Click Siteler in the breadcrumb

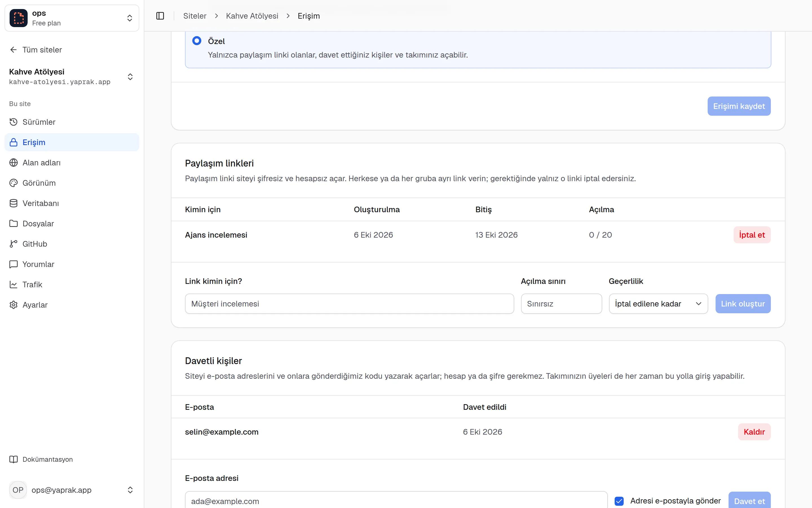point(195,16)
